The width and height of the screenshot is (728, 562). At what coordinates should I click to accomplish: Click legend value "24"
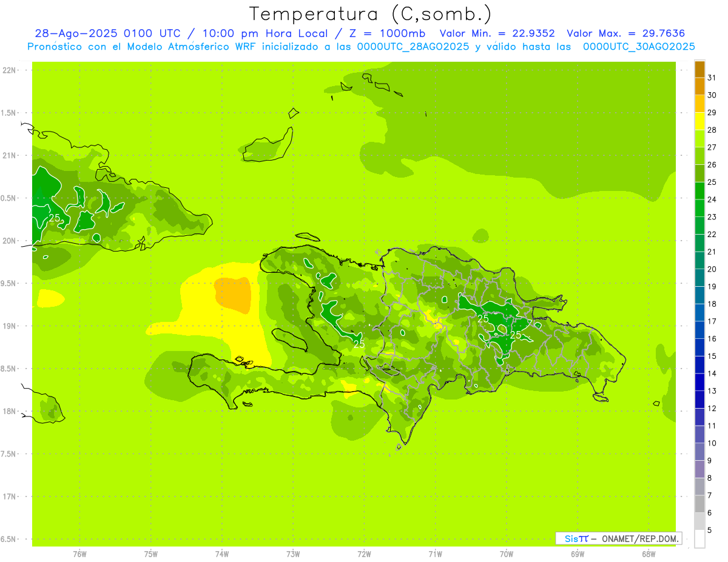point(712,199)
